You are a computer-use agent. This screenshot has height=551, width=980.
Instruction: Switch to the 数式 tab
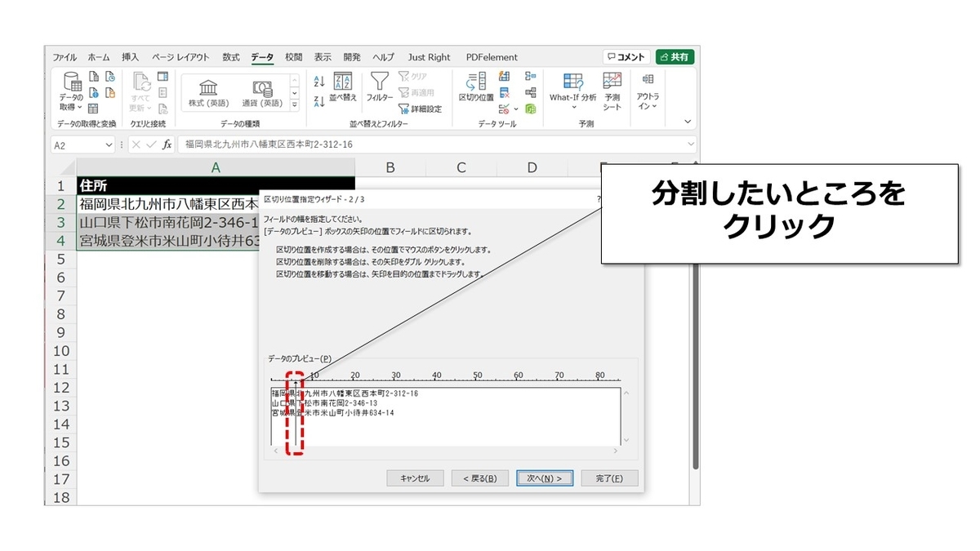click(231, 57)
